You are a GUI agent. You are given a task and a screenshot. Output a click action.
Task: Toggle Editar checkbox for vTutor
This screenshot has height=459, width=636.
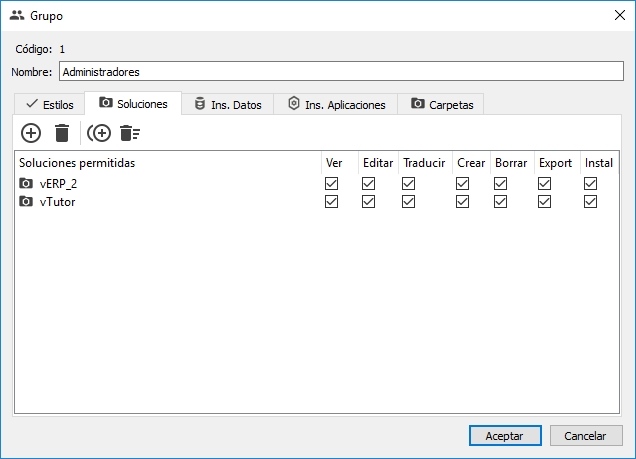pos(368,202)
